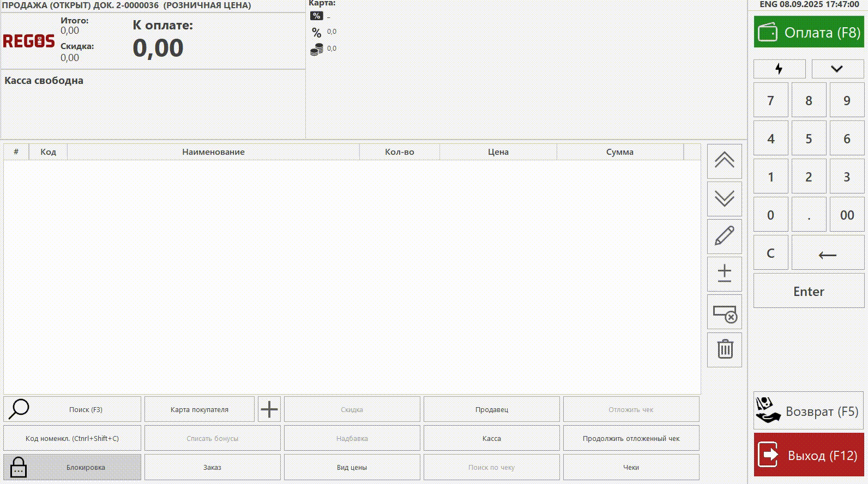
Task: Click the cancel receipt icon with X
Action: coord(724,312)
